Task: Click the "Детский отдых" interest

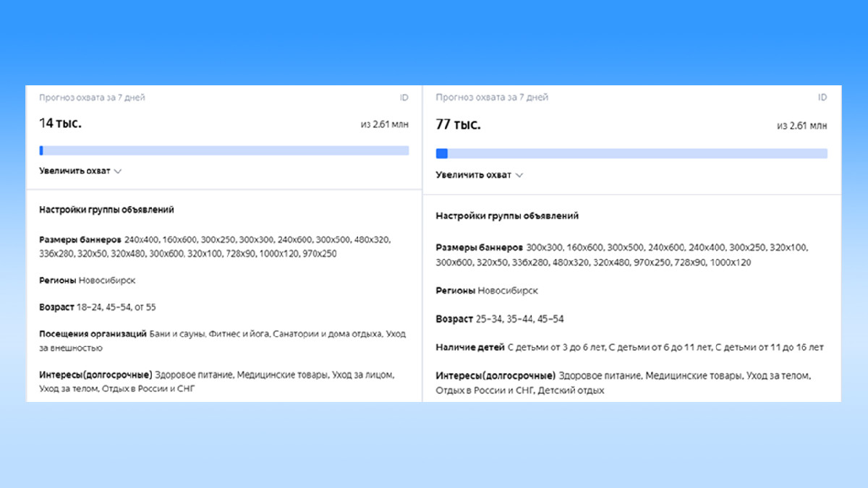Action: [571, 390]
